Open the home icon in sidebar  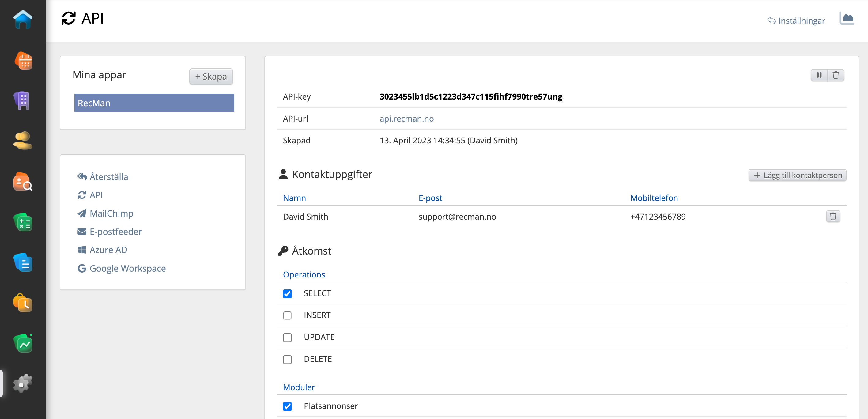point(23,20)
